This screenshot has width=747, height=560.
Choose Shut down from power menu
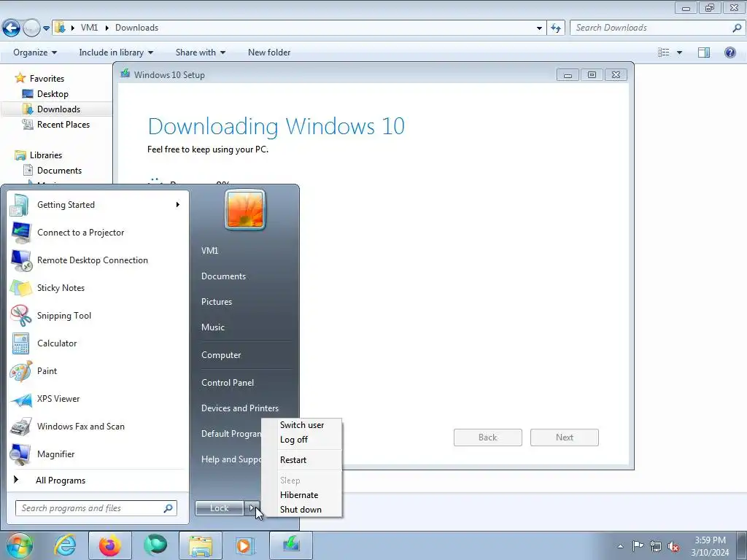[302, 510]
